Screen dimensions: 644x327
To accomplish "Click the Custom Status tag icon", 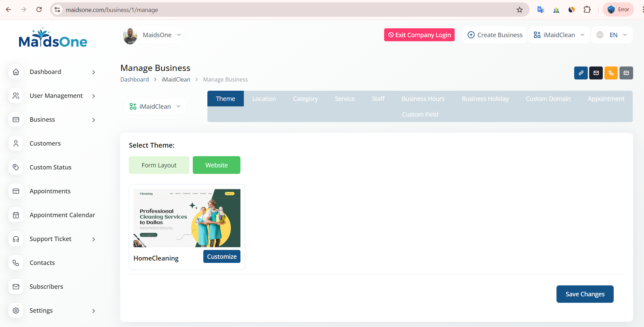I will (x=16, y=167).
